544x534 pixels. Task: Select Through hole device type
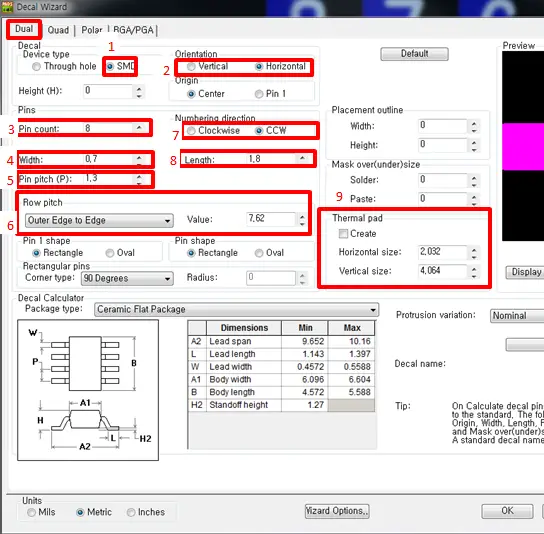64,66
